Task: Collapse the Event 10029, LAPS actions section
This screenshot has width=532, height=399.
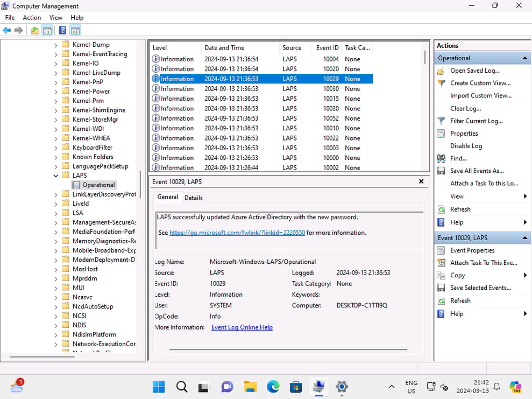Action: click(524, 238)
